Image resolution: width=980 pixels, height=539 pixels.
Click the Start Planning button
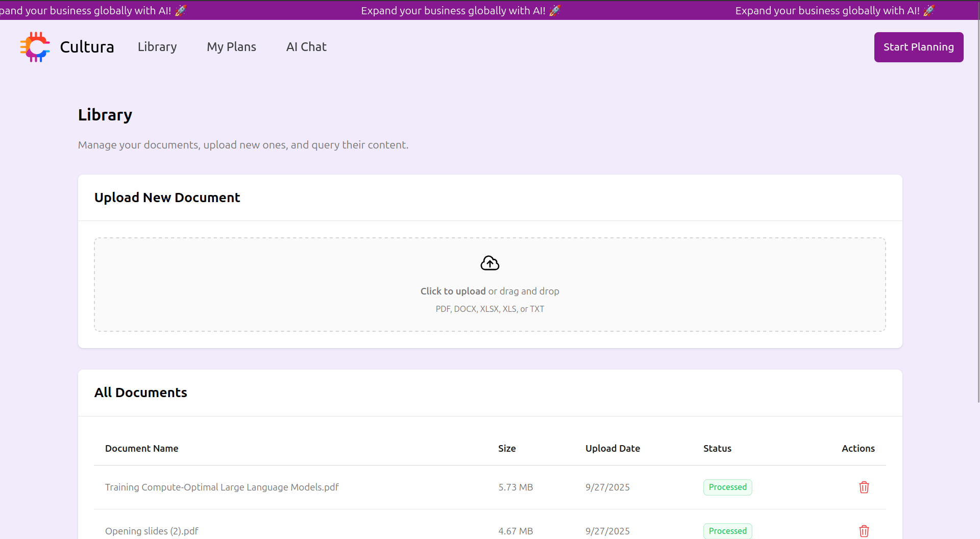coord(919,47)
